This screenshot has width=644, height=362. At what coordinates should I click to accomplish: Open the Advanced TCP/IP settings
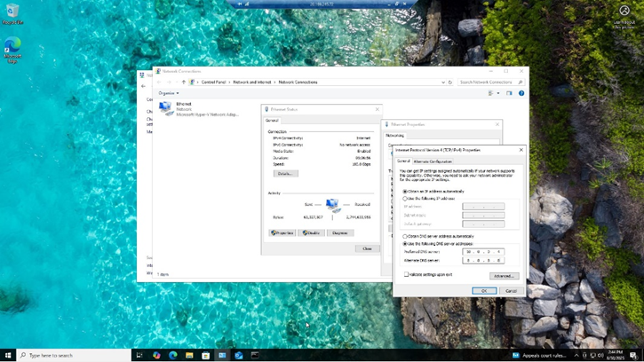(x=504, y=276)
